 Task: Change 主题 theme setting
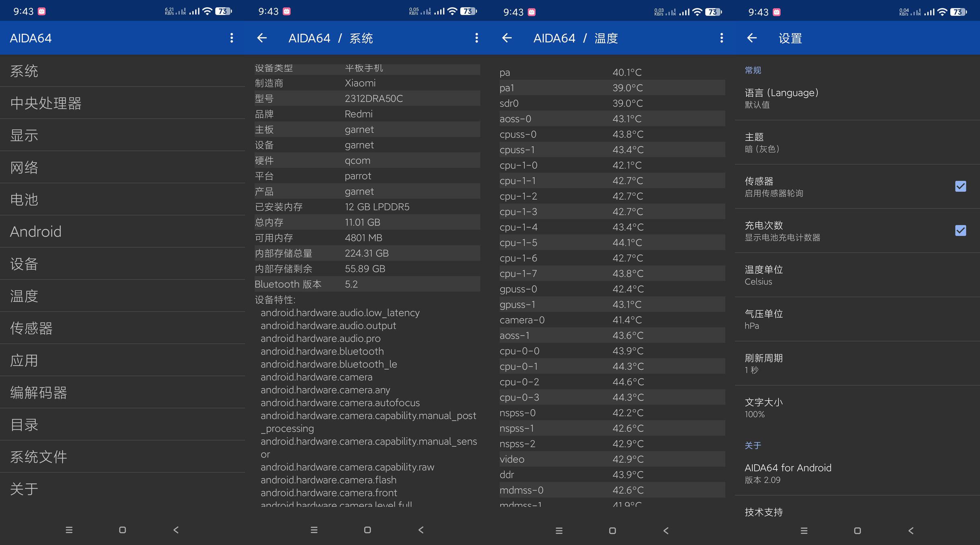pos(857,142)
